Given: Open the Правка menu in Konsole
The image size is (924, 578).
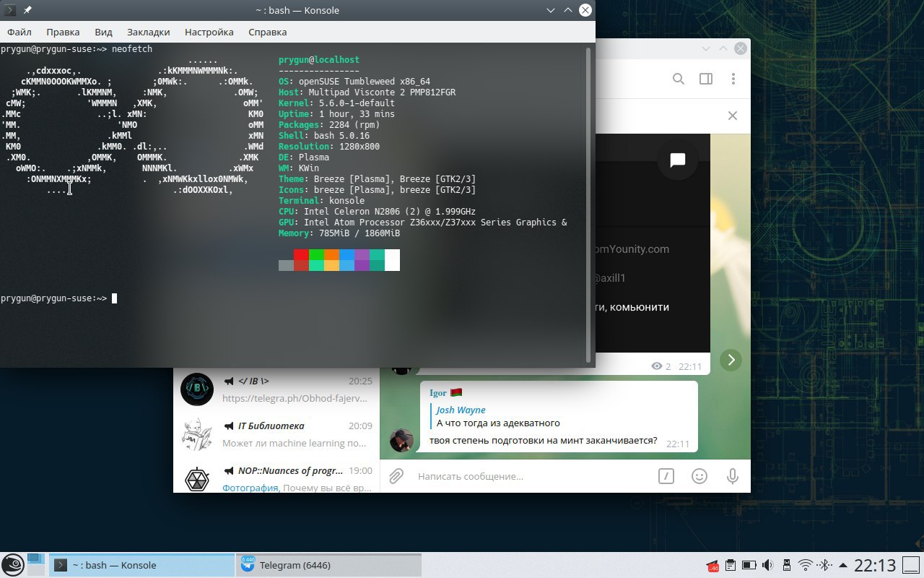Looking at the screenshot, I should point(63,32).
